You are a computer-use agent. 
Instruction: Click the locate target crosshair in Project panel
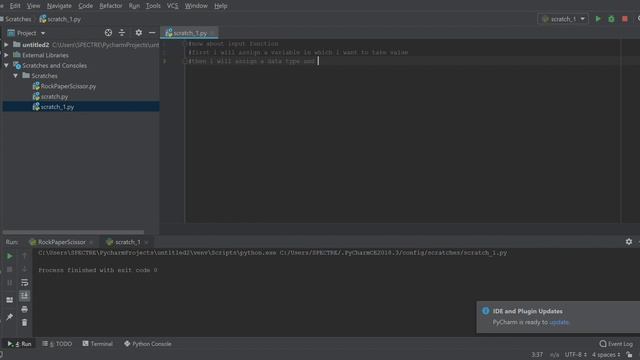pos(108,33)
